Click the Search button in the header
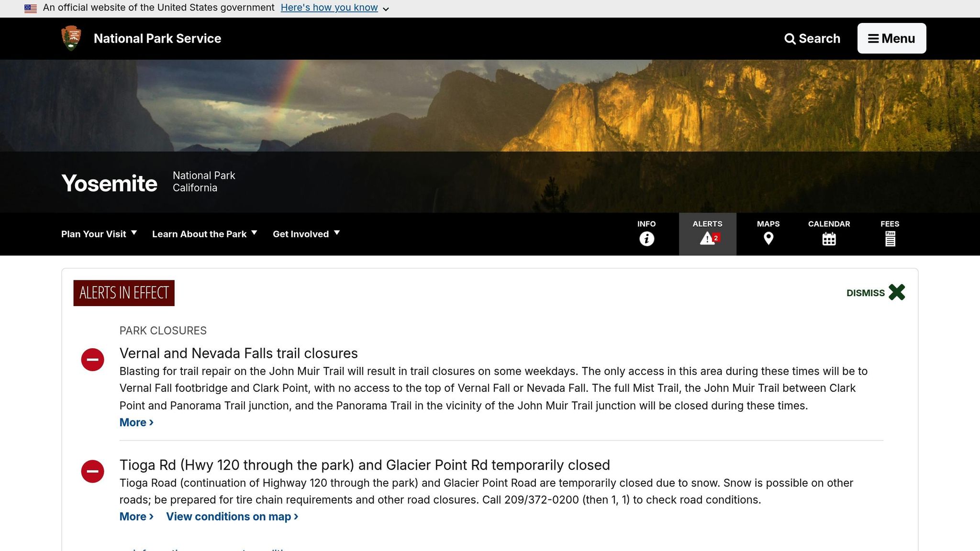Screen dimensions: 980x551 (812, 38)
